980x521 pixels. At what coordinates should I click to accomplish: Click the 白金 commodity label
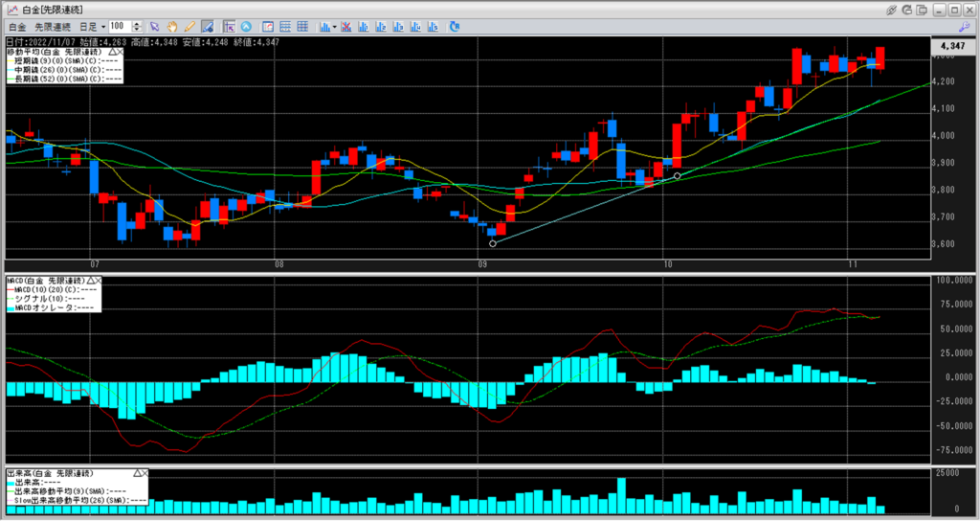tap(18, 27)
